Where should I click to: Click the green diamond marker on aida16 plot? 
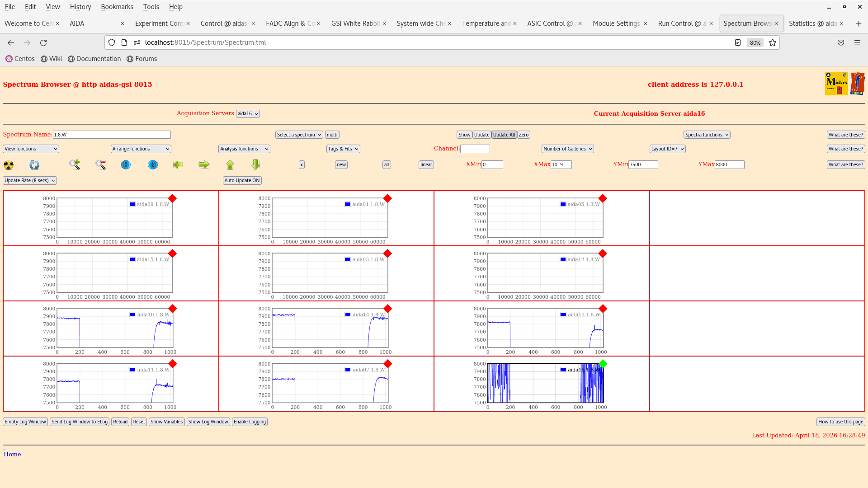point(603,364)
